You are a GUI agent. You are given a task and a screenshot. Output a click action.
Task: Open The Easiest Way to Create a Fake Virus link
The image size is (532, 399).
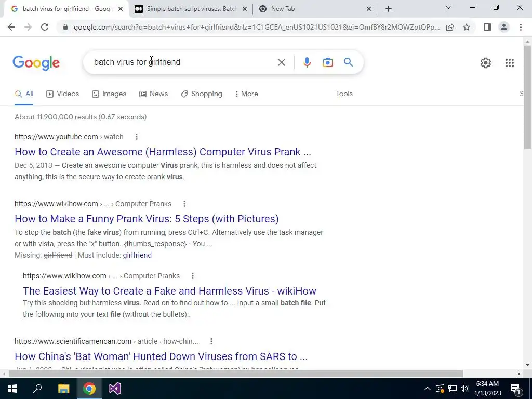170,291
